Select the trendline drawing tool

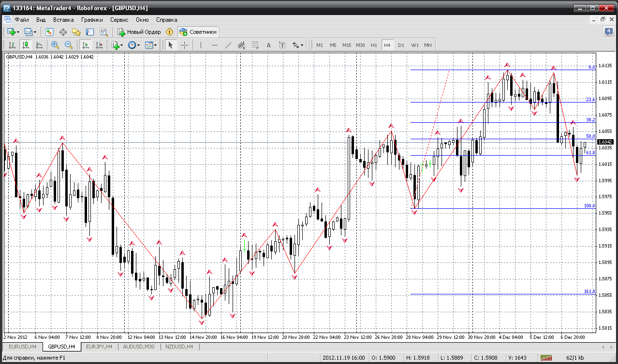[228, 45]
